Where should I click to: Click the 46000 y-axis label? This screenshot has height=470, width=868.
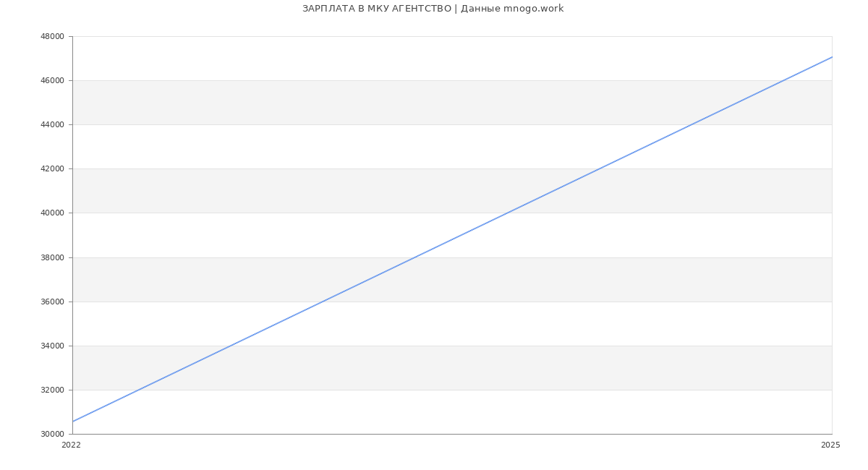[x=51, y=80]
